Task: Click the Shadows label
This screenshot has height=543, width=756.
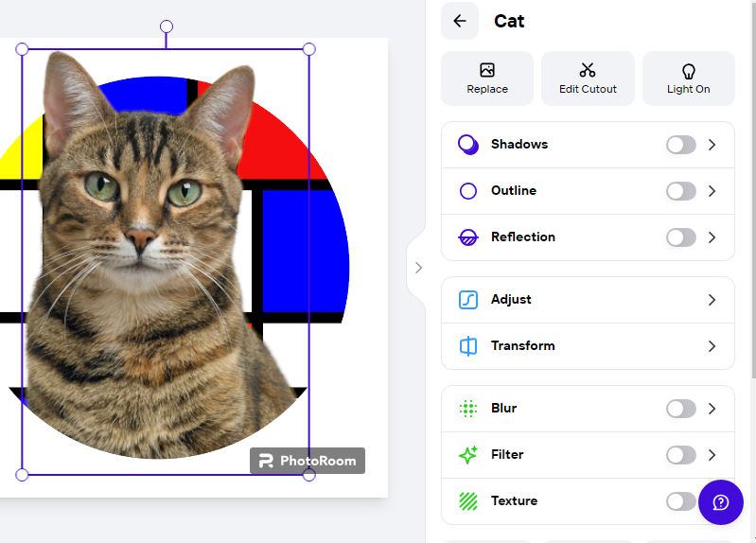Action: 519,144
